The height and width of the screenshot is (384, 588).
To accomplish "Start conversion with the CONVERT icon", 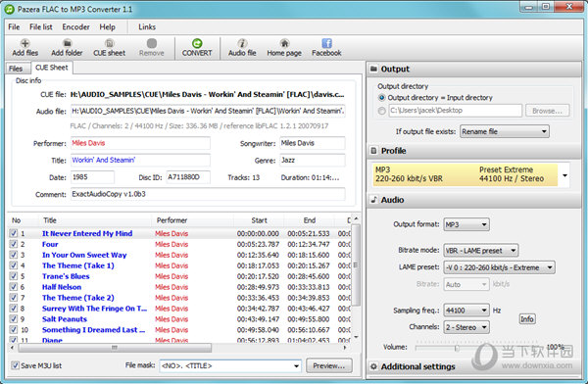I will point(197,43).
